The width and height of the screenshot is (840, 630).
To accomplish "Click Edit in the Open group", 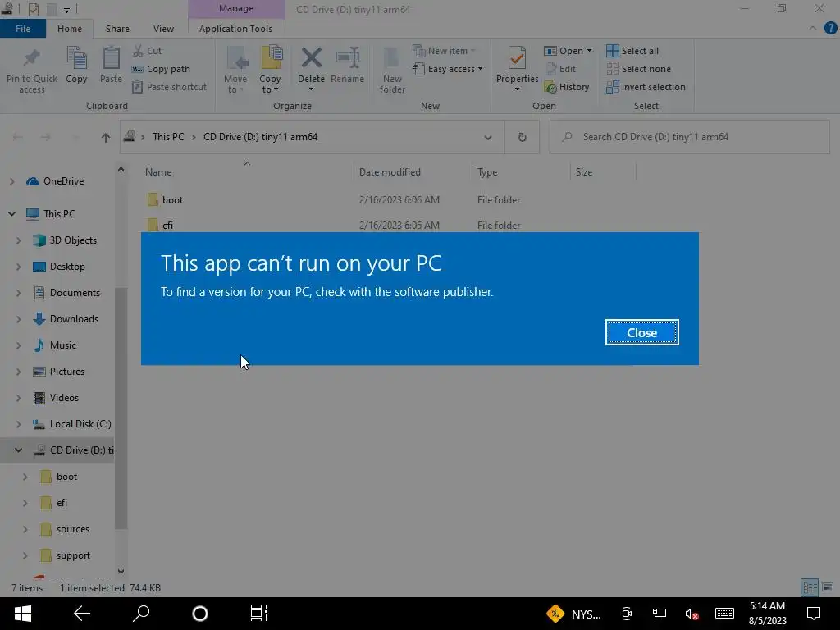I will click(x=560, y=69).
